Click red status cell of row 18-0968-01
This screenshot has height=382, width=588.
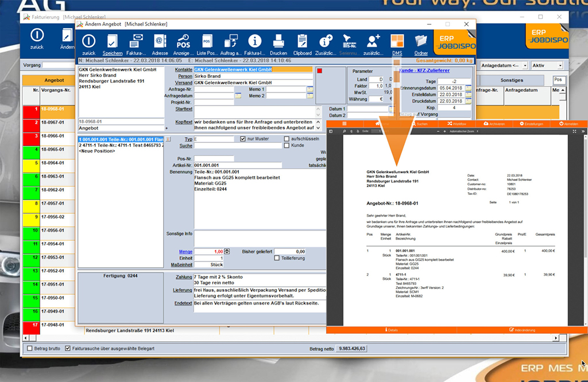pos(31,112)
